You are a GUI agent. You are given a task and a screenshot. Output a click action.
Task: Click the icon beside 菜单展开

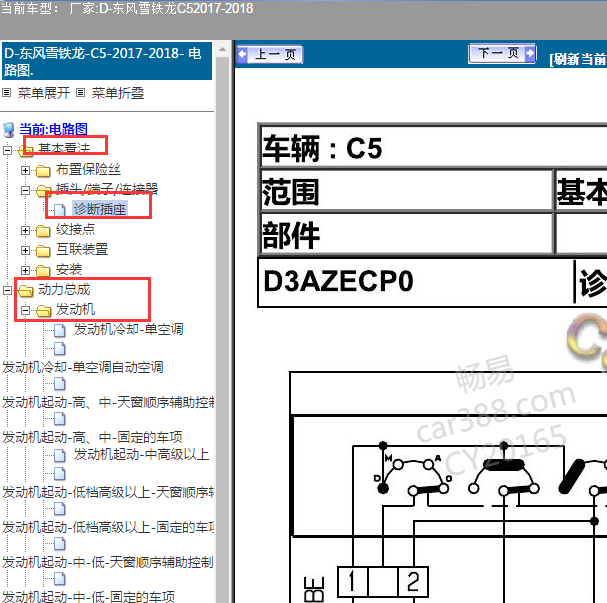pyautogui.click(x=7, y=93)
